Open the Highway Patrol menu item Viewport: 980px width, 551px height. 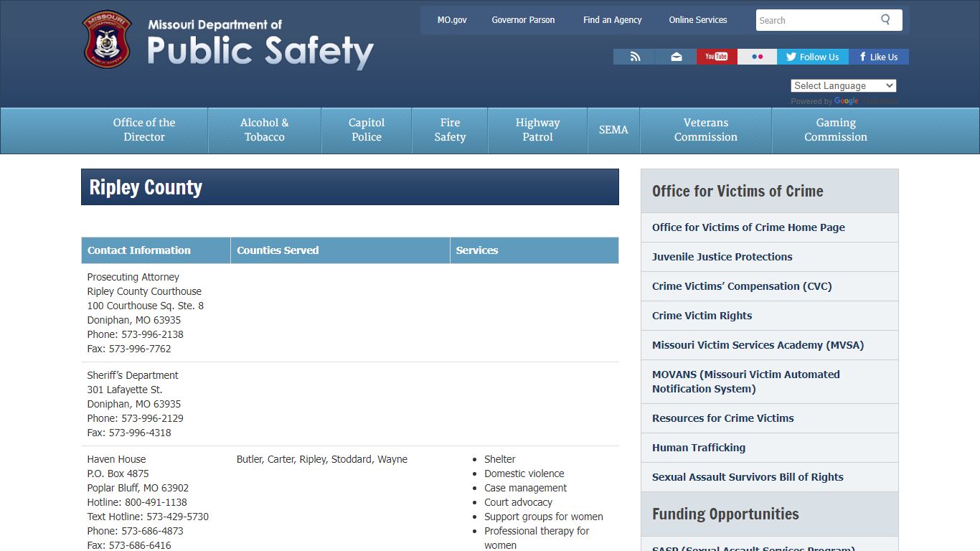click(x=537, y=130)
